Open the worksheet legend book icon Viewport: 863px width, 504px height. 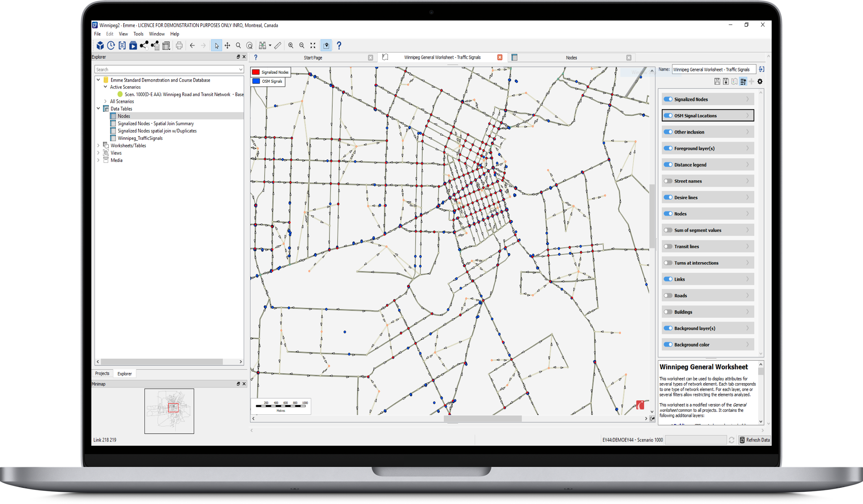(735, 82)
